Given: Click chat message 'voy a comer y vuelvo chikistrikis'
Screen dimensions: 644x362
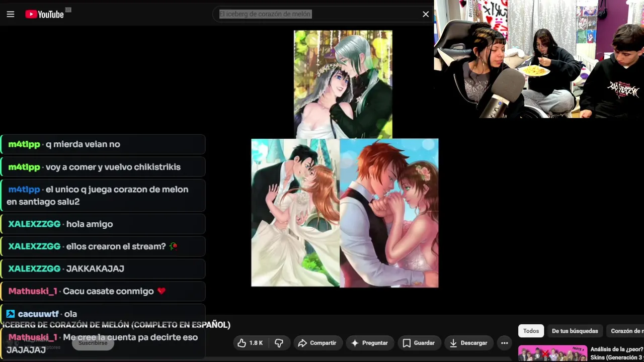Looking at the screenshot, I should [x=103, y=167].
